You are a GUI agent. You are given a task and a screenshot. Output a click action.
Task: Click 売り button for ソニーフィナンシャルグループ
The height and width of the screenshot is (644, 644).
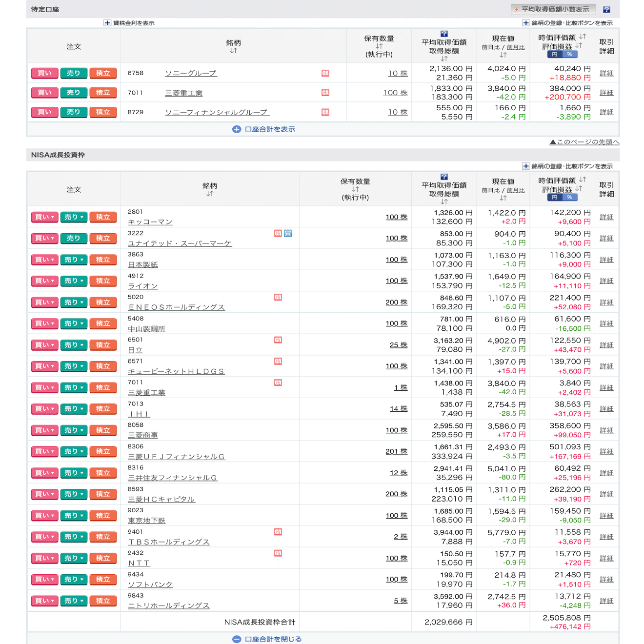(x=74, y=112)
